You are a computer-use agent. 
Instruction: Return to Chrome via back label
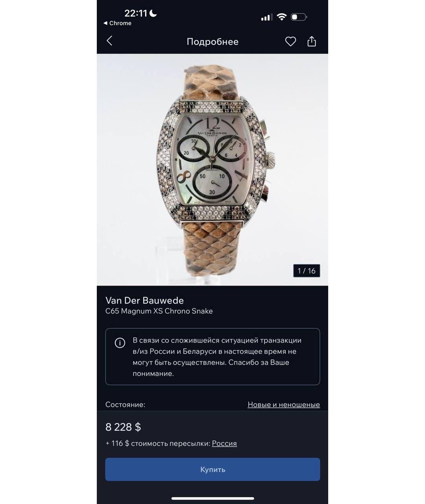coord(117,23)
